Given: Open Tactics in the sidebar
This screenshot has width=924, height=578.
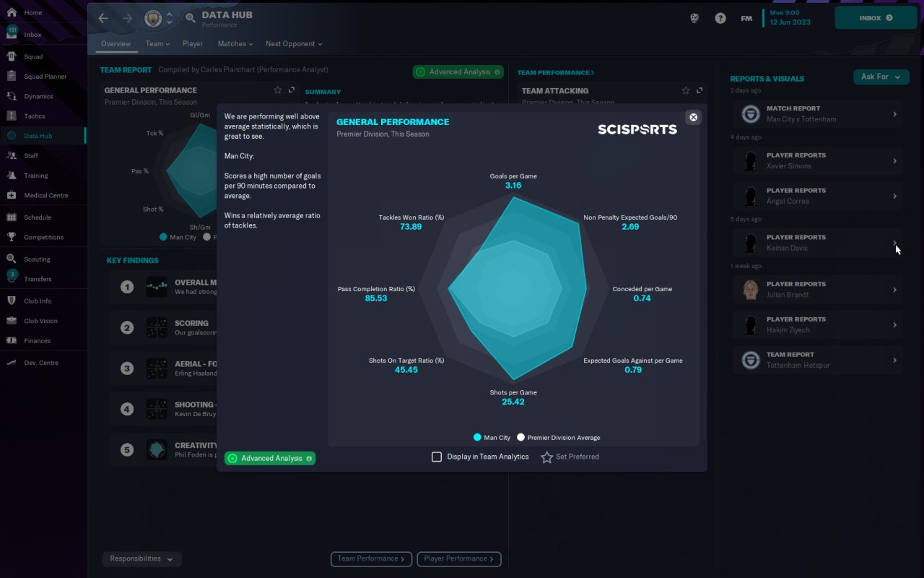Looking at the screenshot, I should click(x=43, y=116).
